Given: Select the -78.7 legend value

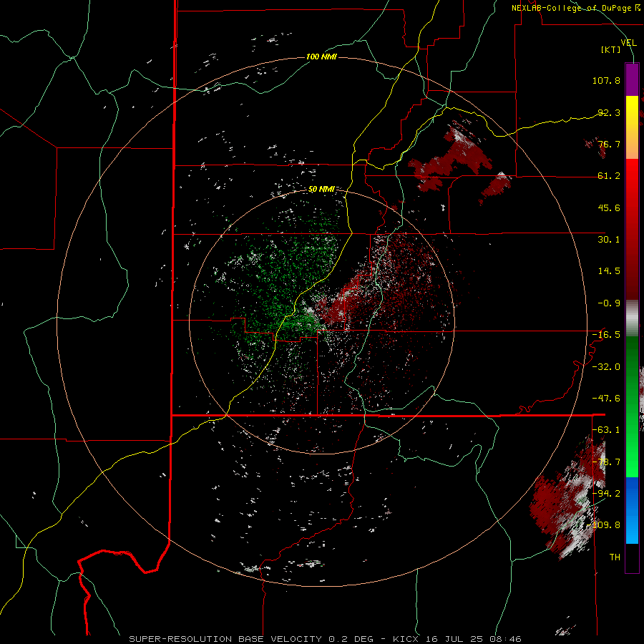Looking at the screenshot, I should click(606, 462).
